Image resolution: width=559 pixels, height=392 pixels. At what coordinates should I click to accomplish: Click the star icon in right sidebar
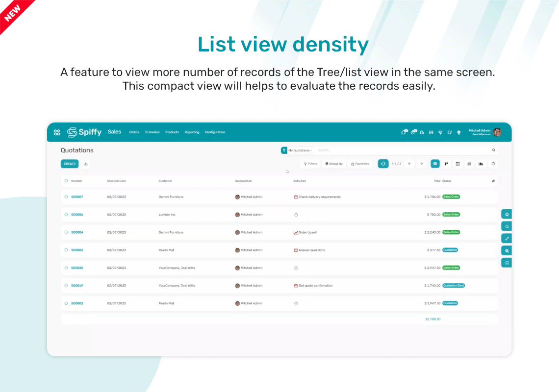click(507, 214)
